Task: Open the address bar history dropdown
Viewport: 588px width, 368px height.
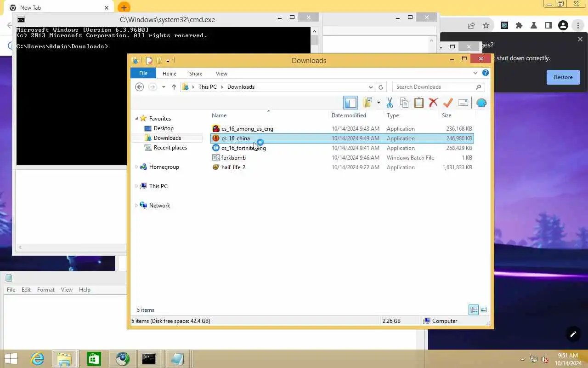Action: [371, 87]
